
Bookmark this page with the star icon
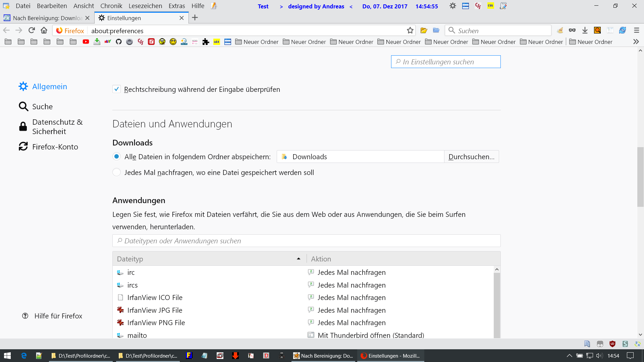click(x=410, y=31)
